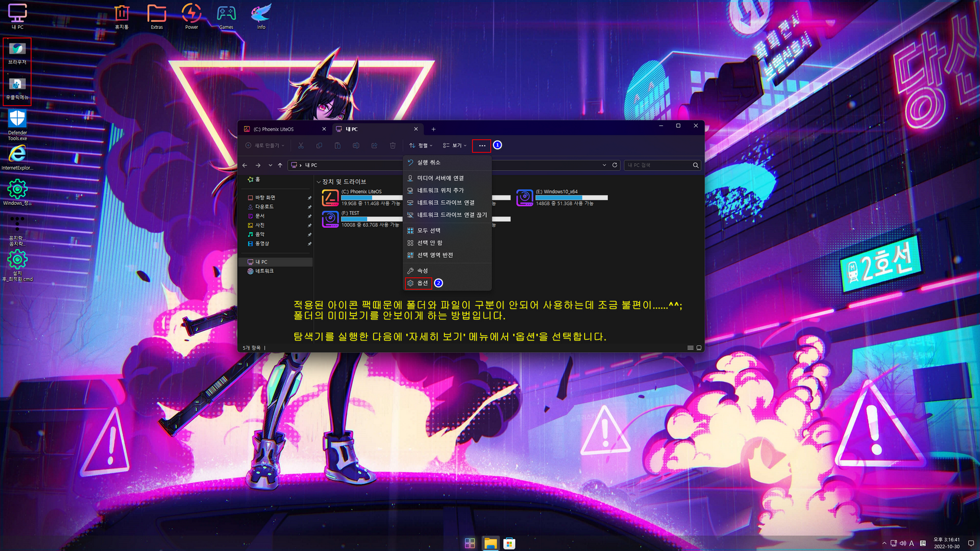This screenshot has width=980, height=551.
Task: Choose 옵션 from the menu
Action: coord(448,283)
